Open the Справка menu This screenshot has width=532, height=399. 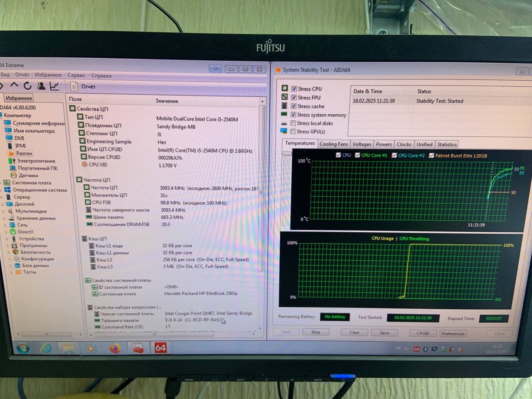click(x=101, y=76)
